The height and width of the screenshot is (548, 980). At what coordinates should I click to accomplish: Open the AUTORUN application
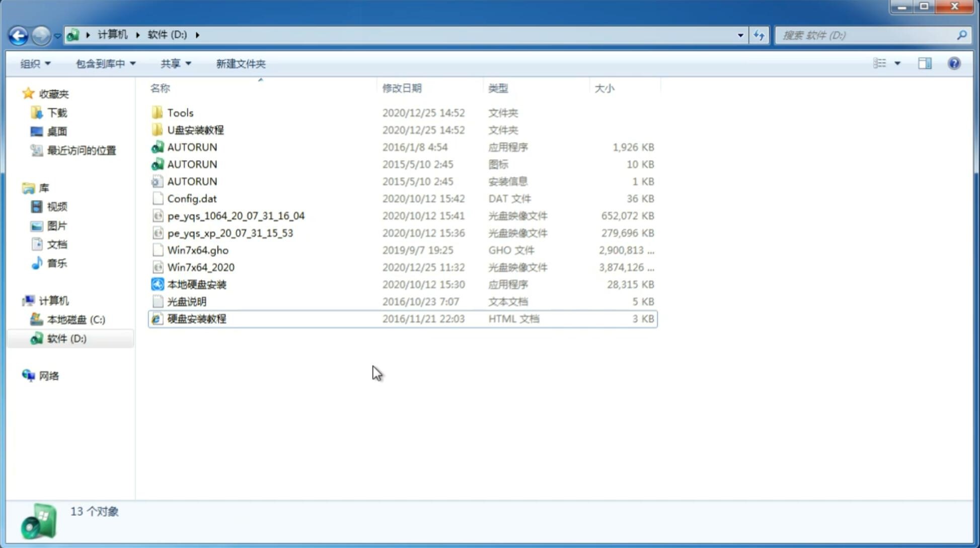[192, 147]
